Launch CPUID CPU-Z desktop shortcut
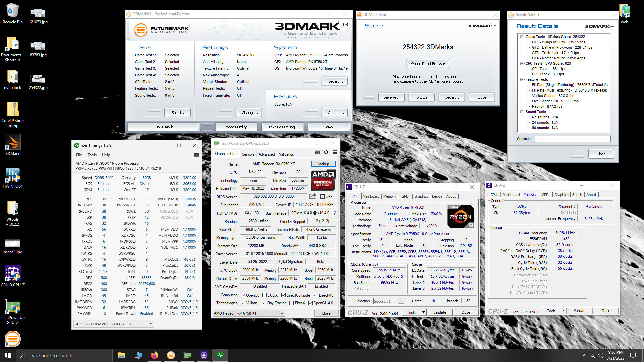Image resolution: width=644 pixels, height=362 pixels. pos(13,276)
